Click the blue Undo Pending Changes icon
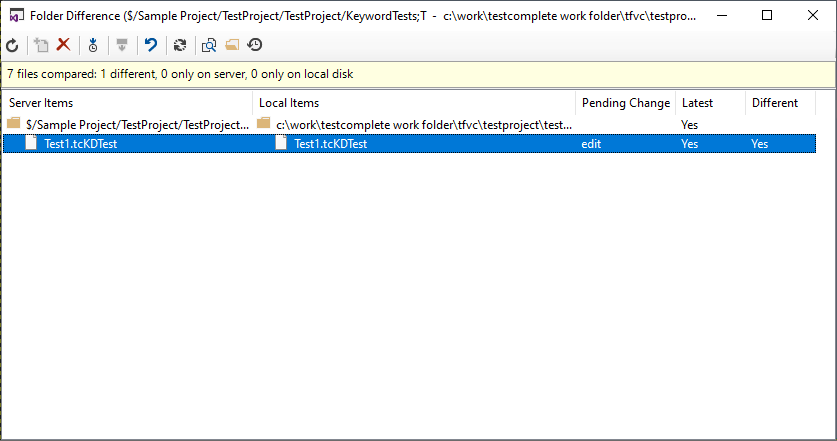 (151, 45)
